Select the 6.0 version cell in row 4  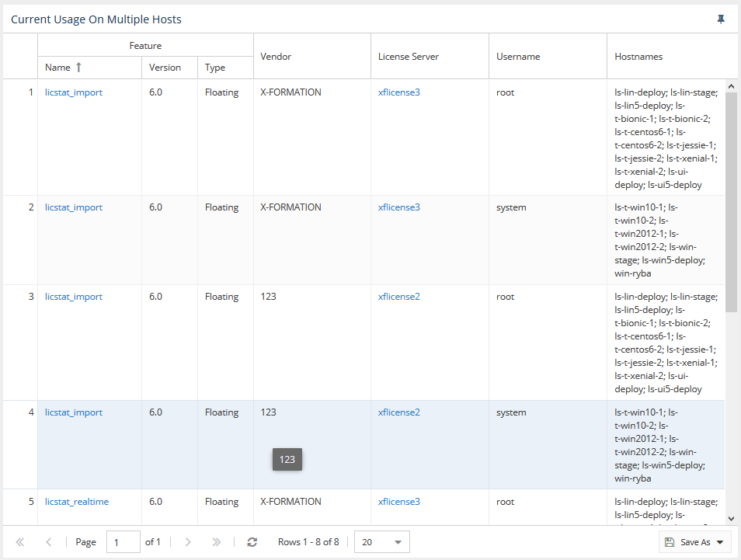[x=169, y=445]
